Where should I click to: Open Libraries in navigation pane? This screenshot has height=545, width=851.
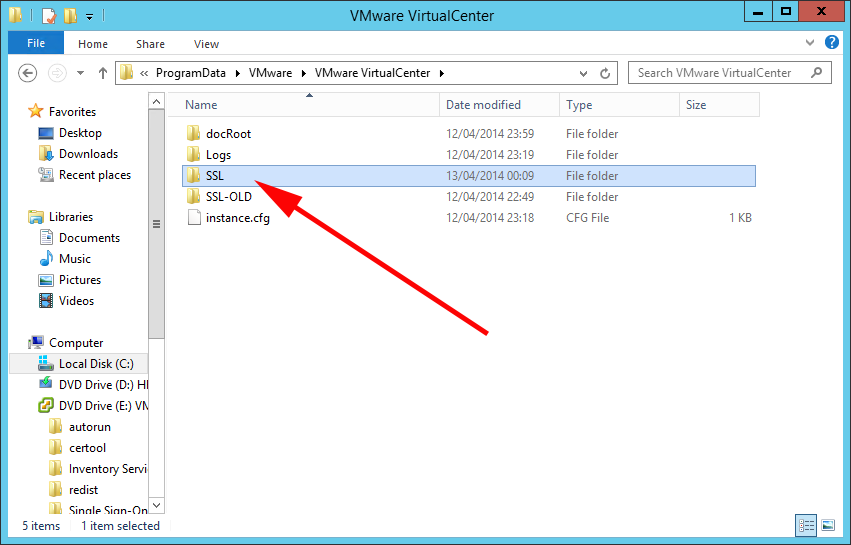pos(71,217)
